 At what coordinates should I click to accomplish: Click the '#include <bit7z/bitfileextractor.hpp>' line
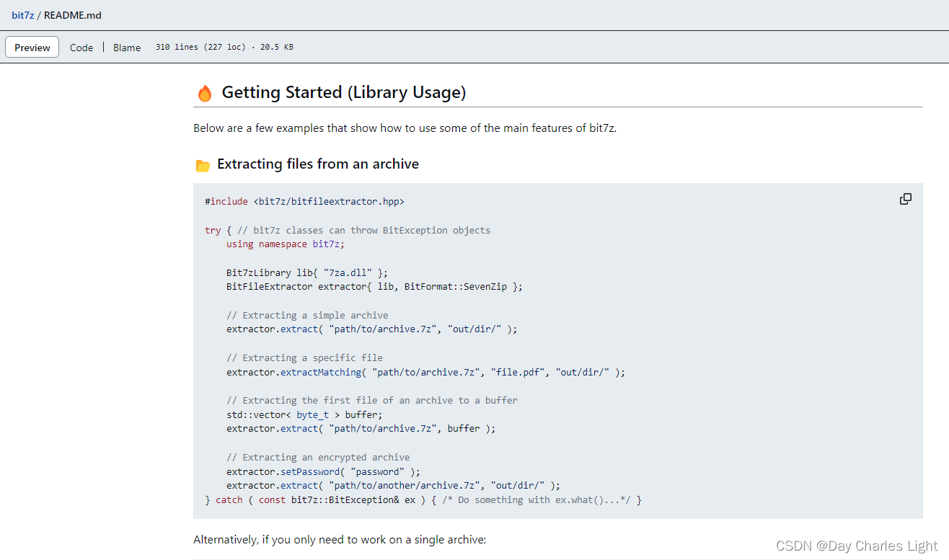point(304,202)
